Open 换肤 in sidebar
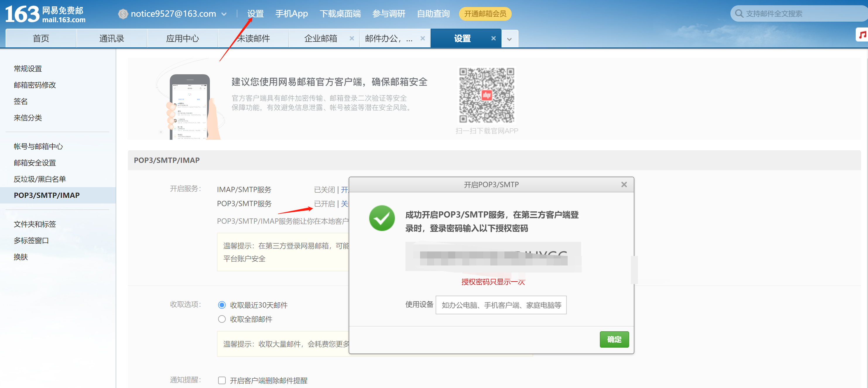Viewport: 868px width, 388px height. [x=20, y=257]
